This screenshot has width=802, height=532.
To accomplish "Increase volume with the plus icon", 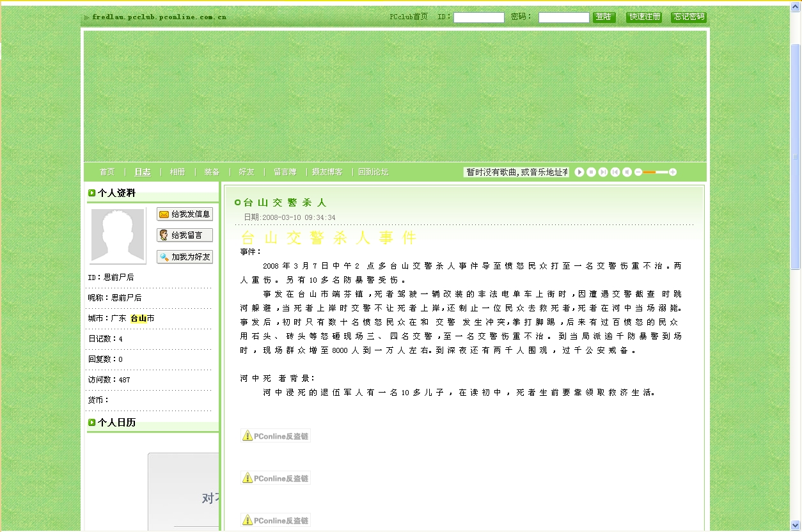I will click(673, 172).
